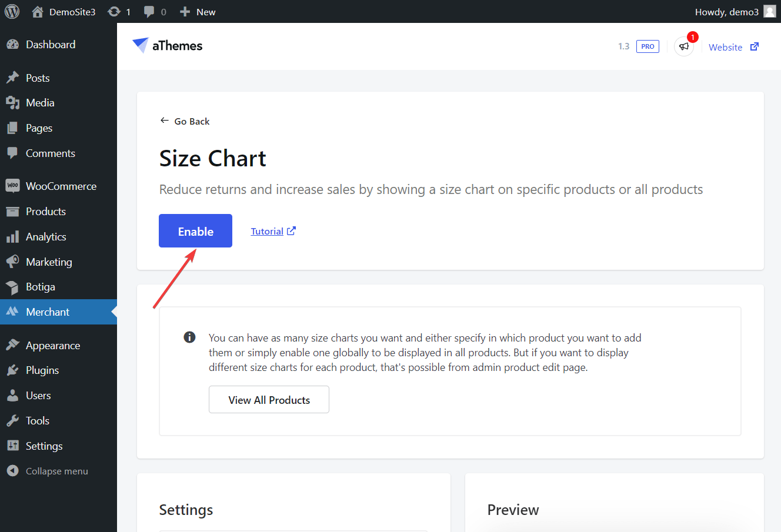The height and width of the screenshot is (532, 781).
Task: Click the WordPress logo icon
Action: click(x=12, y=12)
